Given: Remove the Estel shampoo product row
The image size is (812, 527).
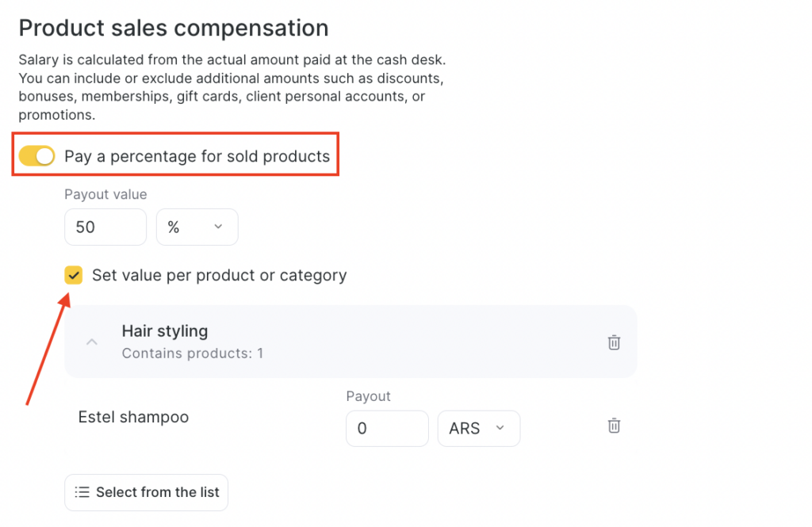Looking at the screenshot, I should 614,426.
